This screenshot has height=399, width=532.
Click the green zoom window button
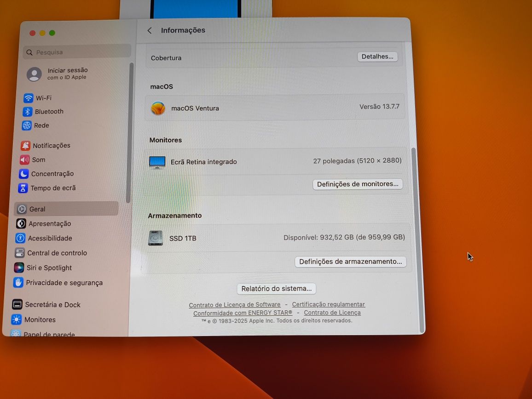click(x=52, y=33)
